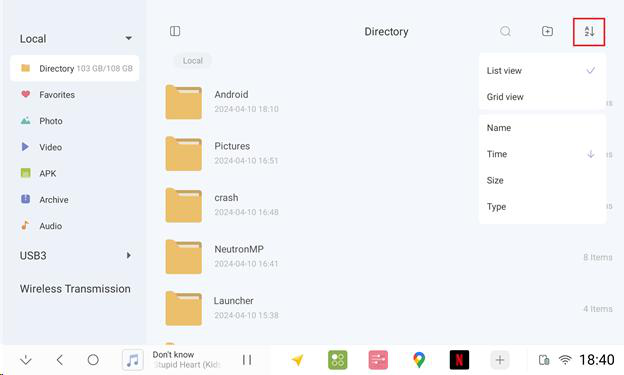Click the Android date 2024-04-10 18:10
The height and width of the screenshot is (375, 624).
(246, 109)
